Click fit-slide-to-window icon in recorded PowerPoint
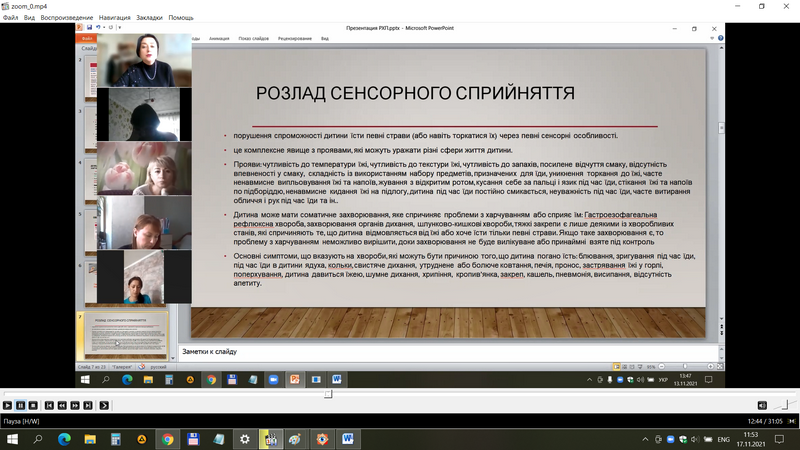Viewport: 800px width, 450px height. pos(720,367)
